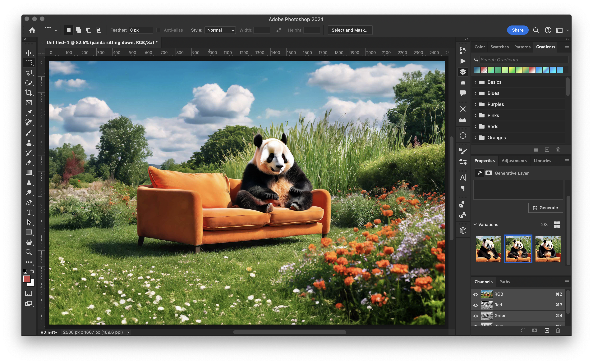
Task: Open the Adjustments tab
Action: [514, 161]
